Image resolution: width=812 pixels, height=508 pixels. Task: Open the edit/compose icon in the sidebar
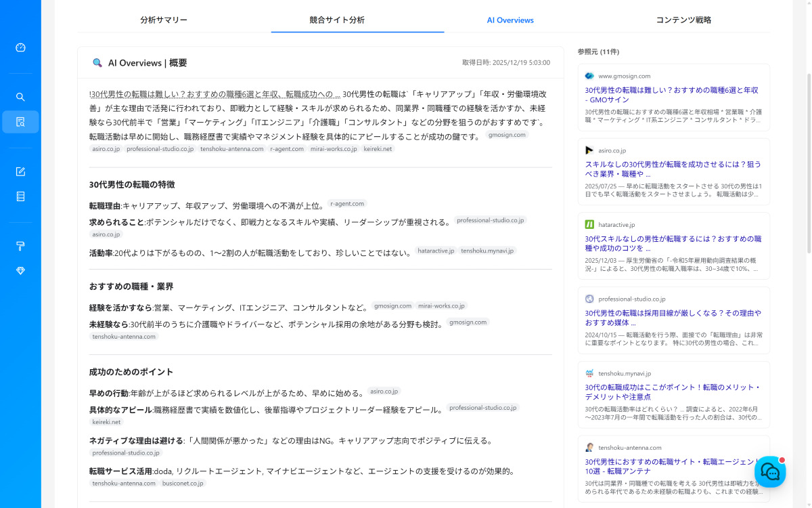(x=20, y=171)
